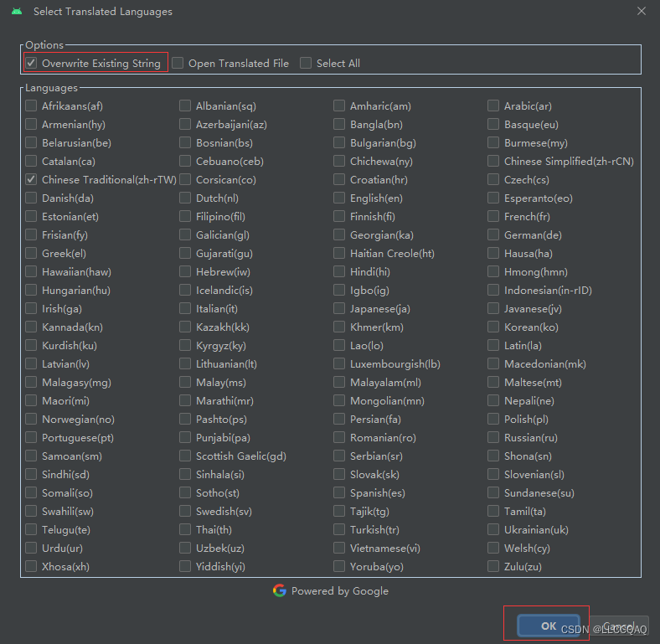
Task: Enable Haitian Creole(ht) checkbox
Action: (x=339, y=254)
